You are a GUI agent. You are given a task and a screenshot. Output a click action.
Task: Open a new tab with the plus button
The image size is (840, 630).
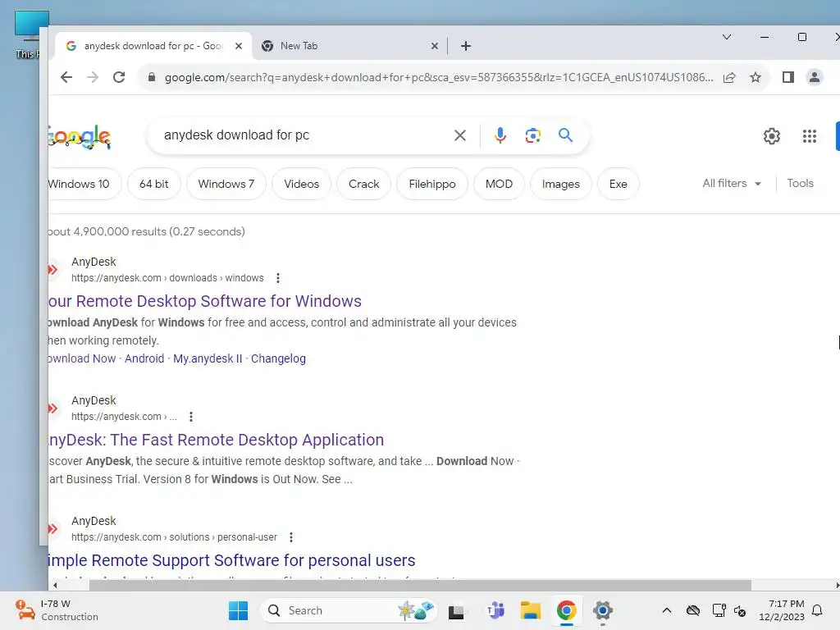tap(466, 46)
